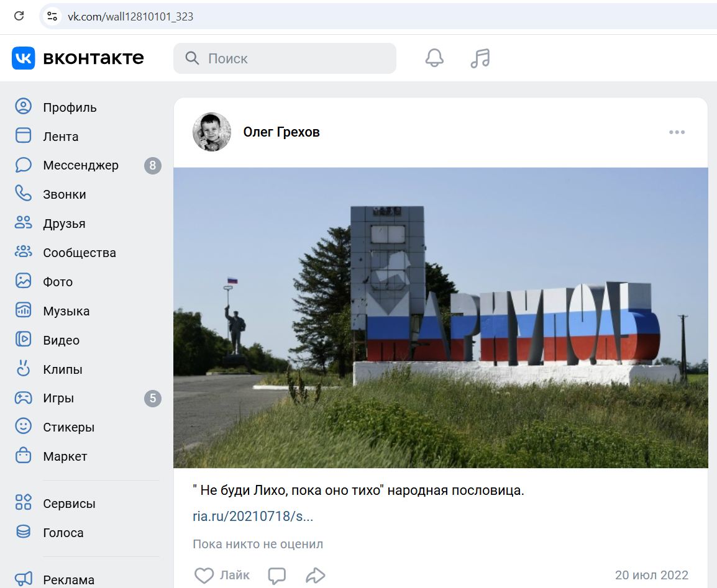Open Мессенджер from the sidebar
717x588 pixels.
coord(80,166)
